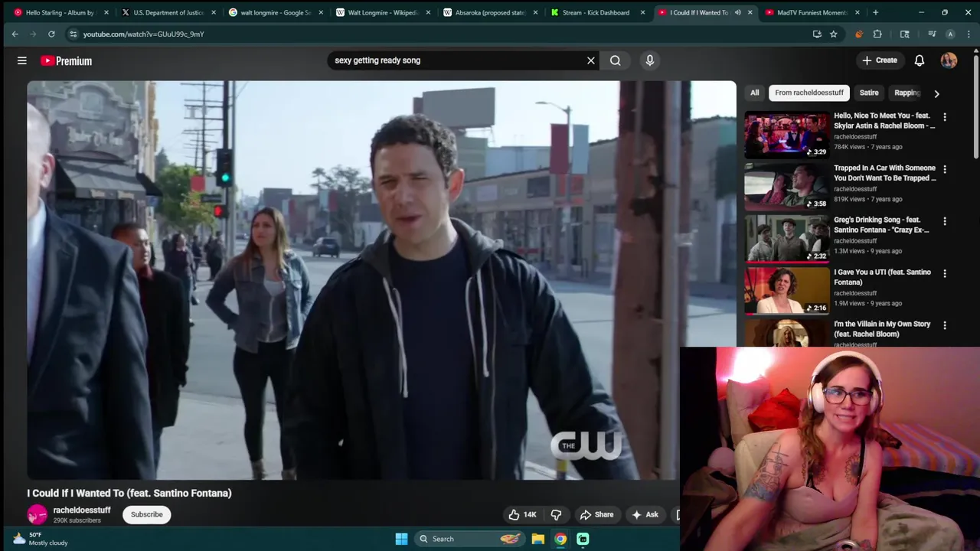
Task: Open the YouTube guide hamburger menu
Action: (x=22, y=60)
